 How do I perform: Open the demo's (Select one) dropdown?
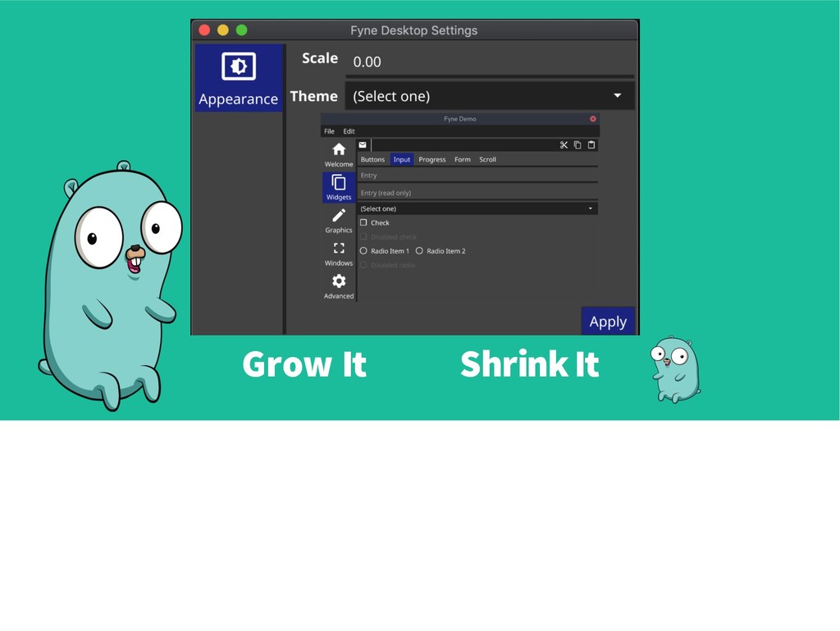click(477, 208)
